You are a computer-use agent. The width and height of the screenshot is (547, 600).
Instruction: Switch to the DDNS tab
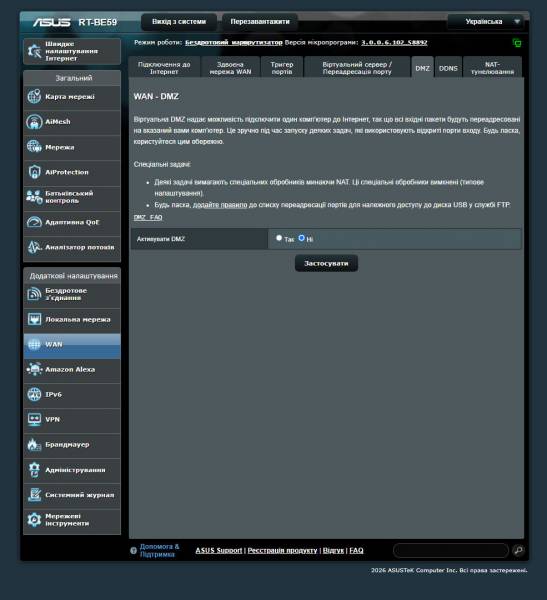(448, 68)
